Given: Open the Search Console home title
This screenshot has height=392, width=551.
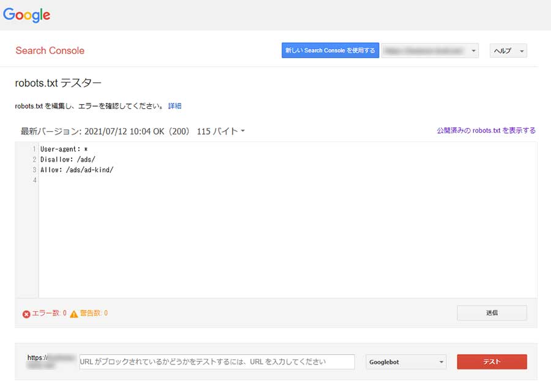Looking at the screenshot, I should tap(50, 51).
